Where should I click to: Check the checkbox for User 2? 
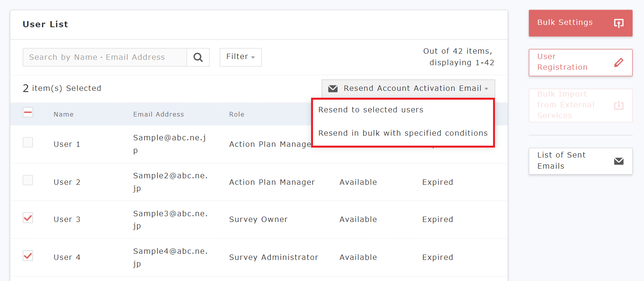28,180
